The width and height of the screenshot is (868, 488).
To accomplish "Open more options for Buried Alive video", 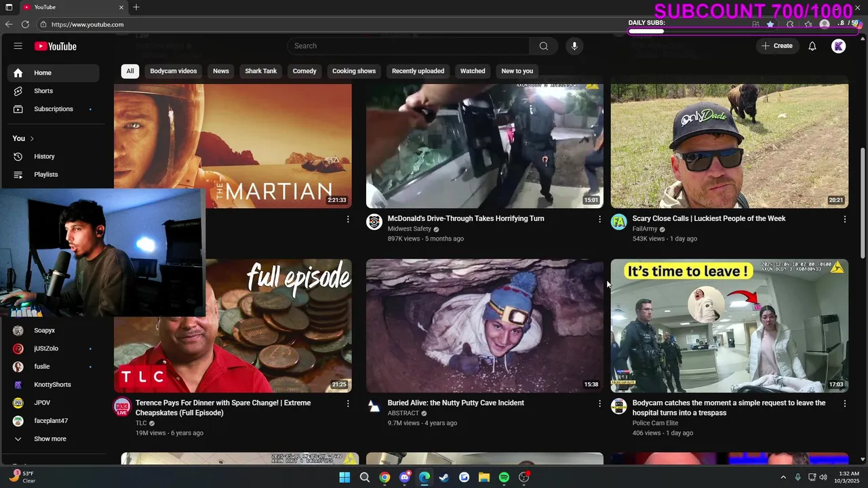I will (599, 403).
